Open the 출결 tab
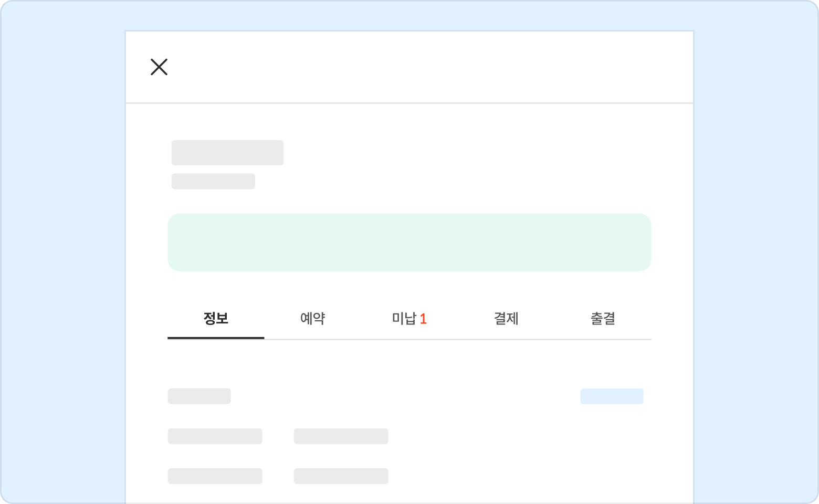The height and width of the screenshot is (504, 819). [603, 319]
